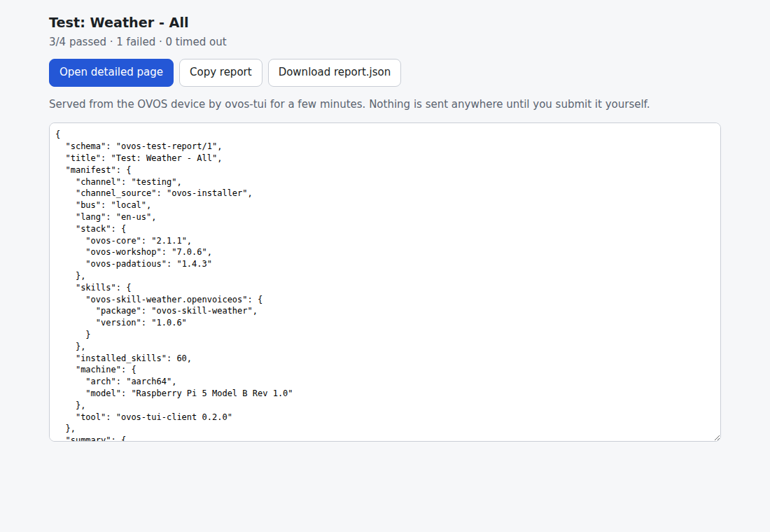Place cursor on the "title" JSON line
This screenshot has width=770, height=532.
[x=144, y=157]
